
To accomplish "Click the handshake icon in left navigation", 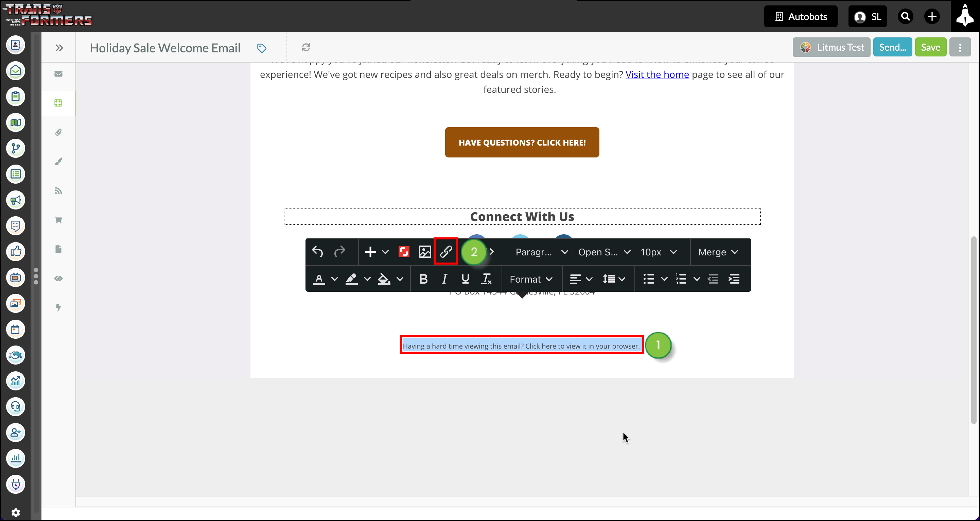I will [x=16, y=355].
